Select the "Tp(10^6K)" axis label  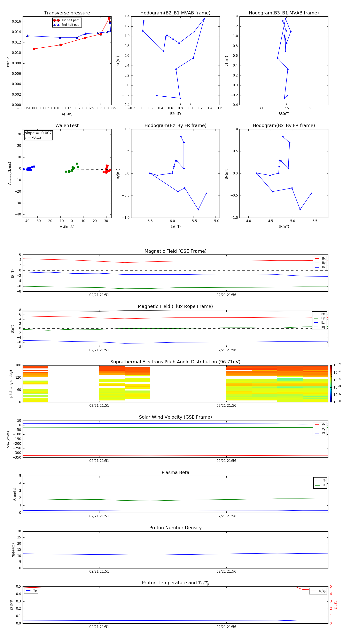(x=11, y=605)
